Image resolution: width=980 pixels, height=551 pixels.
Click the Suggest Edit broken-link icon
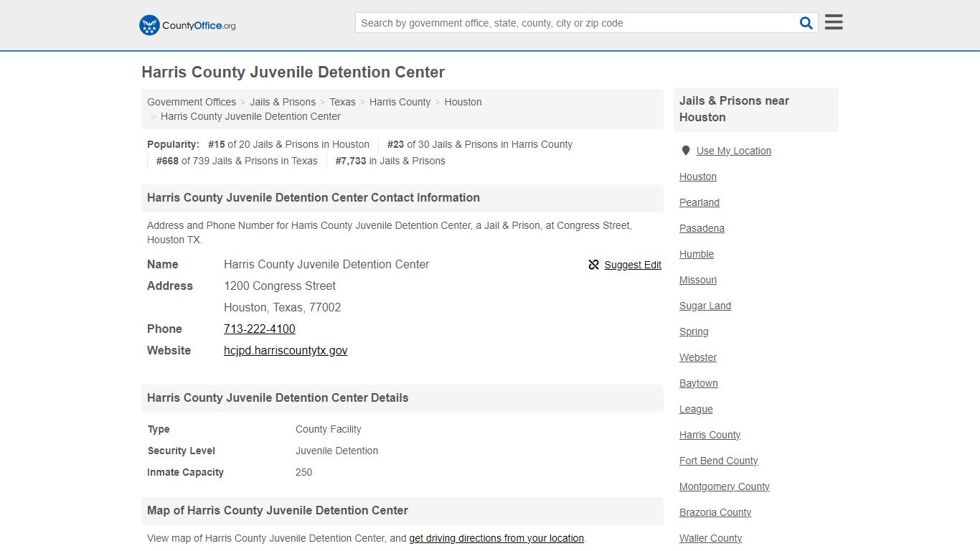tap(593, 265)
